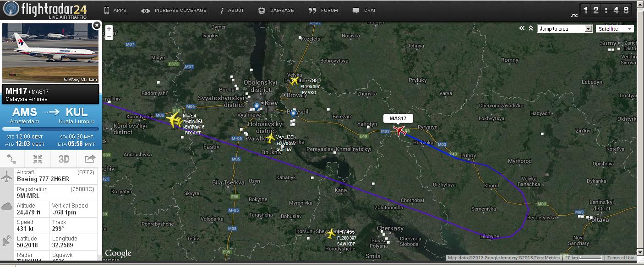Open the Jump to area dropdown
This screenshot has height=267, width=644.
565,29
